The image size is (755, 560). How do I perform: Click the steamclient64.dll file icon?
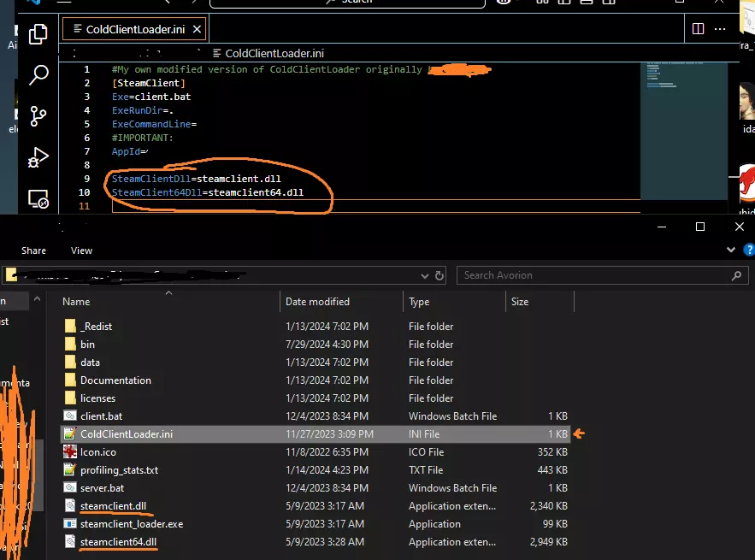[x=70, y=541]
